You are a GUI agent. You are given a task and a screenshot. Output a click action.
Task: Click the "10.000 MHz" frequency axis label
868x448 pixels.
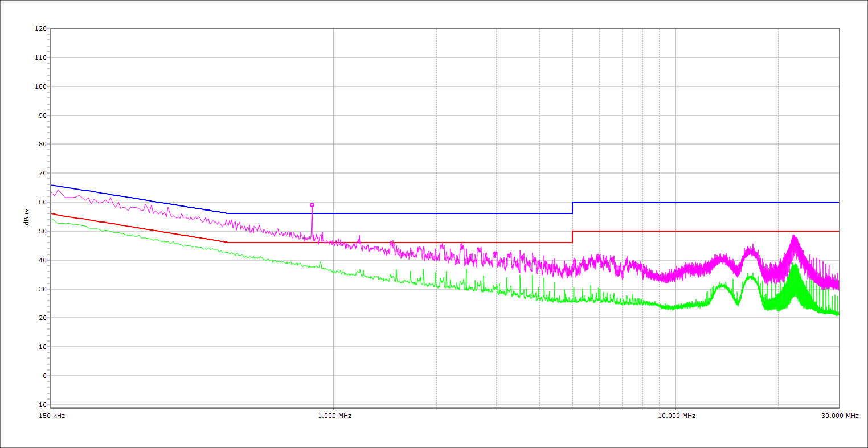click(x=677, y=416)
